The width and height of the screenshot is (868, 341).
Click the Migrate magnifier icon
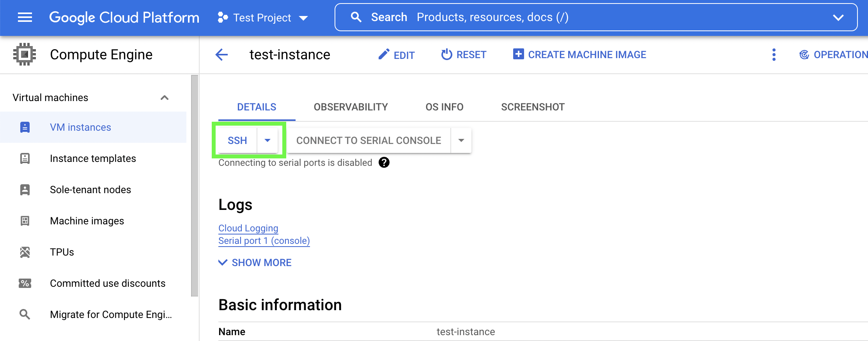tap(25, 314)
